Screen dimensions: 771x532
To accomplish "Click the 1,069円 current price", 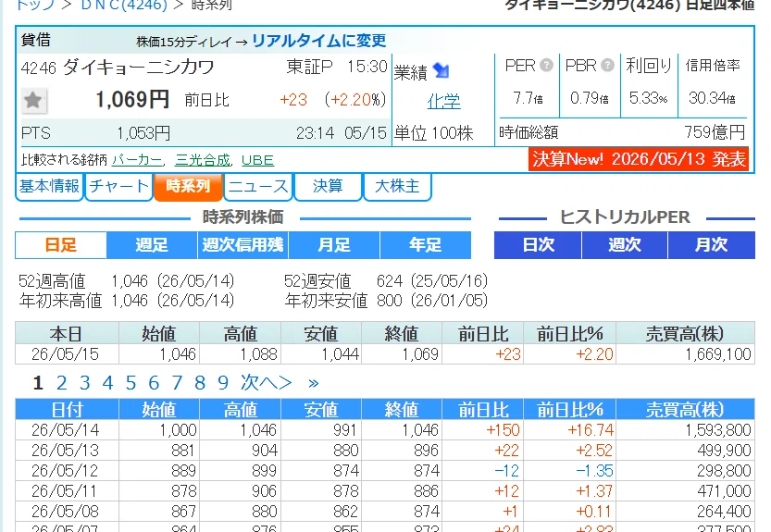I will (x=132, y=100).
